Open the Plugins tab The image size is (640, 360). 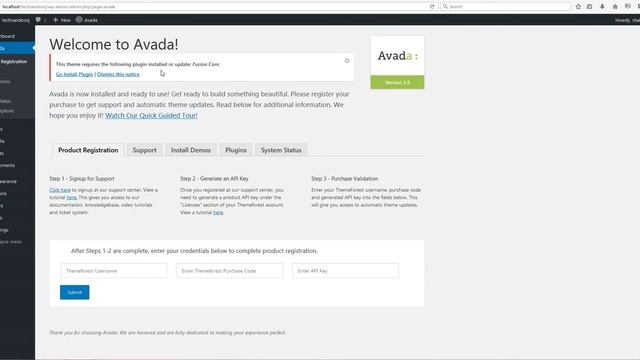point(236,150)
